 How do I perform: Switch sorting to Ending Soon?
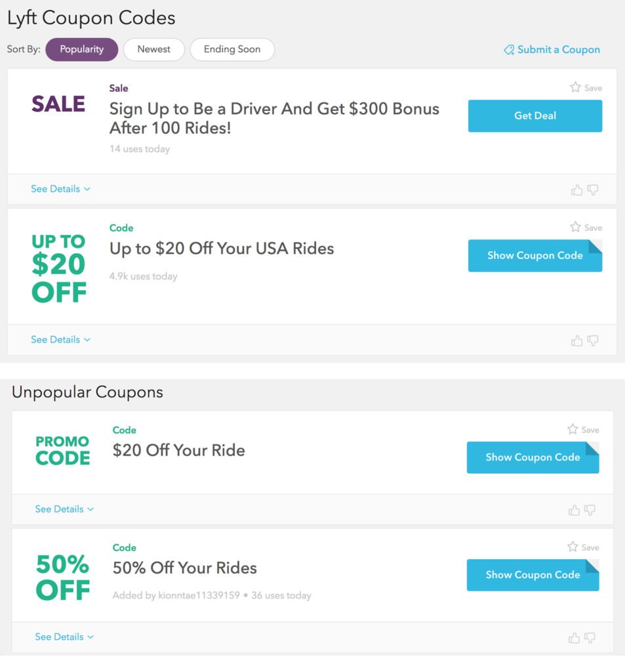pyautogui.click(x=232, y=49)
